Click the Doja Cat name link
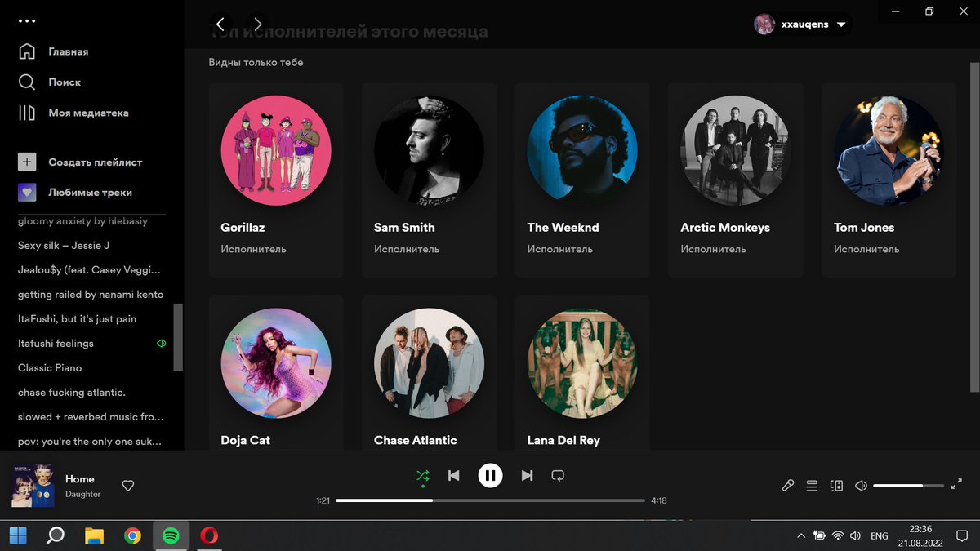 245,440
